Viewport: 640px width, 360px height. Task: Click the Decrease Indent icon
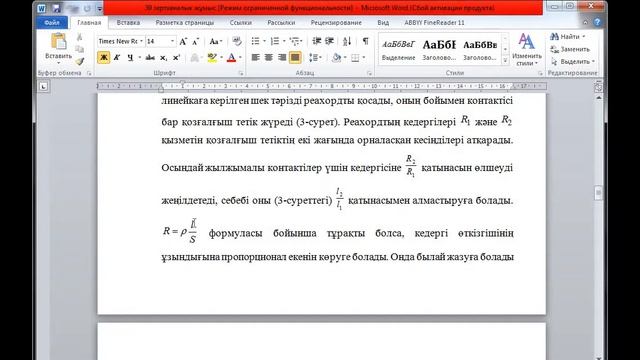coord(316,41)
